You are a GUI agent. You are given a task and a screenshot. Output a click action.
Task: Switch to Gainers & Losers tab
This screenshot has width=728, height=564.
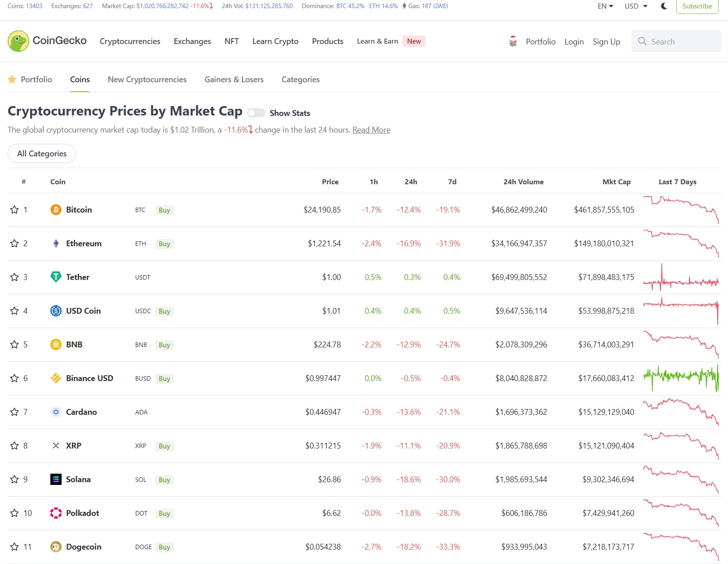coord(234,80)
